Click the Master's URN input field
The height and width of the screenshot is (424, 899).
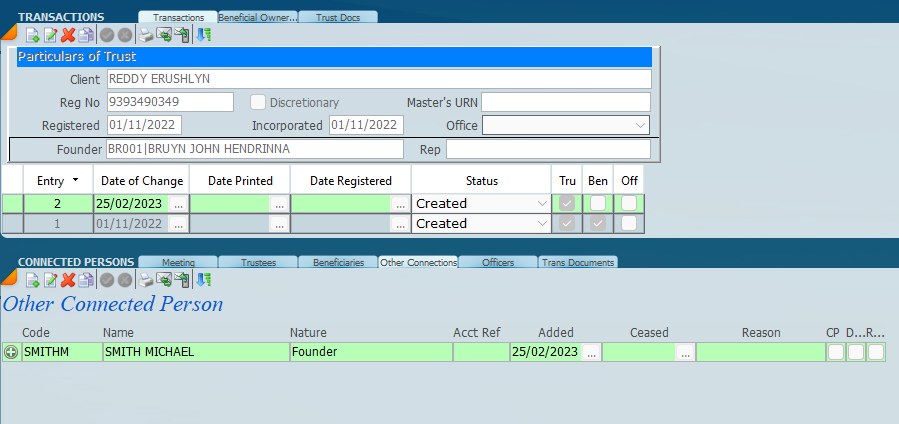566,102
